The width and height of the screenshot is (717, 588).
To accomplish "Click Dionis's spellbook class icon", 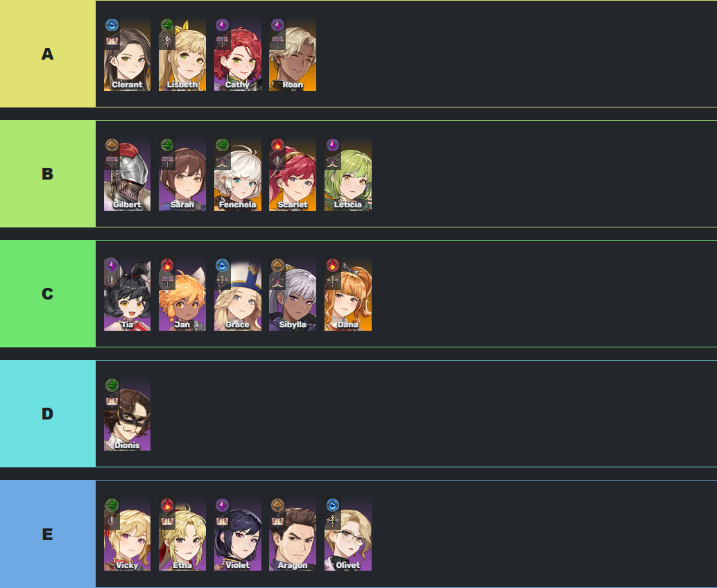I will [x=112, y=401].
